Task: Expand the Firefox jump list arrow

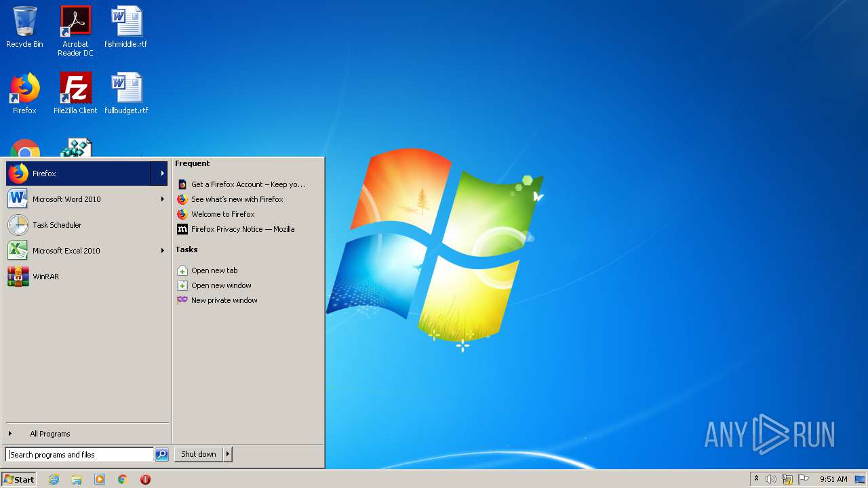Action: pos(159,174)
